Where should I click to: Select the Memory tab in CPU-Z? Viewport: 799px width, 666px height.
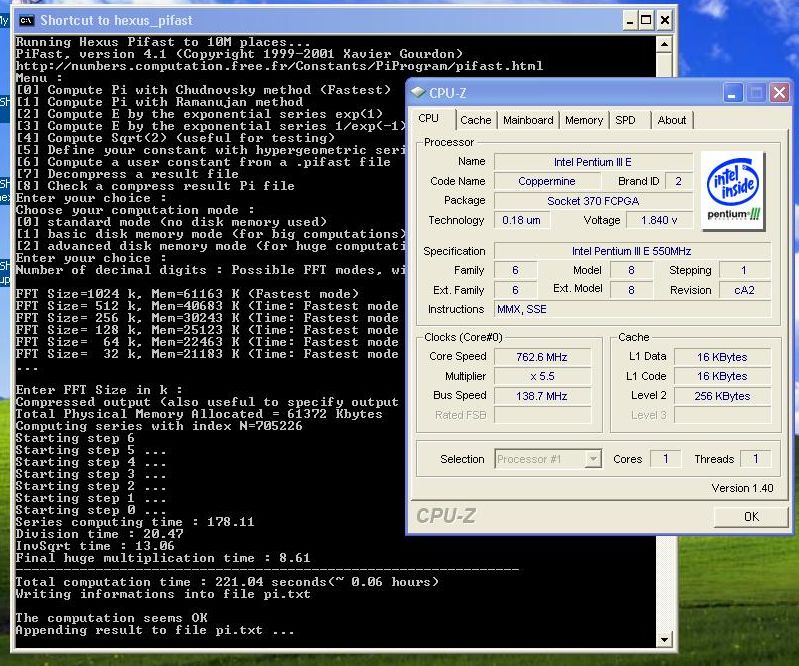click(x=584, y=120)
